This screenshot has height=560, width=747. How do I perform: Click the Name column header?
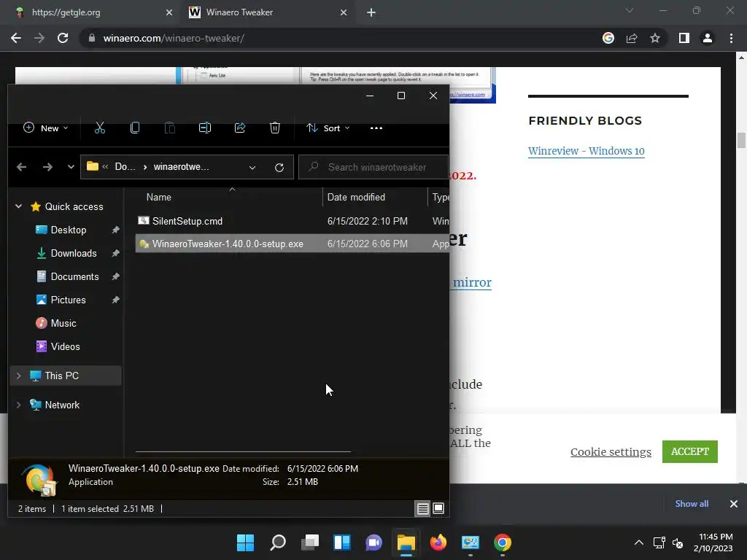click(x=158, y=197)
